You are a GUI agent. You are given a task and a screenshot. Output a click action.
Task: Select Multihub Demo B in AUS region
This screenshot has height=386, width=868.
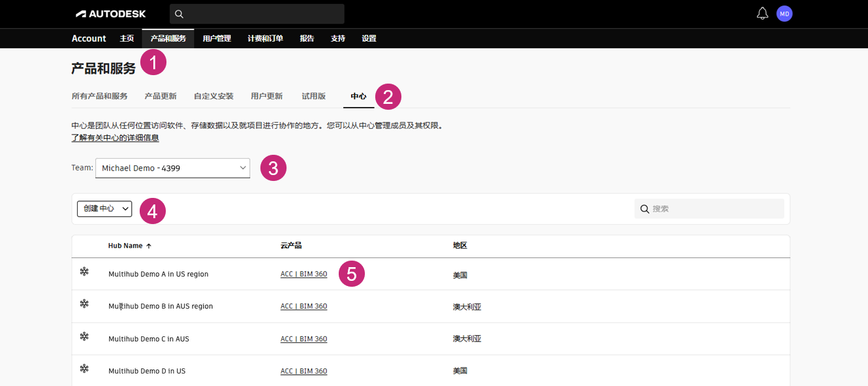[x=161, y=306]
